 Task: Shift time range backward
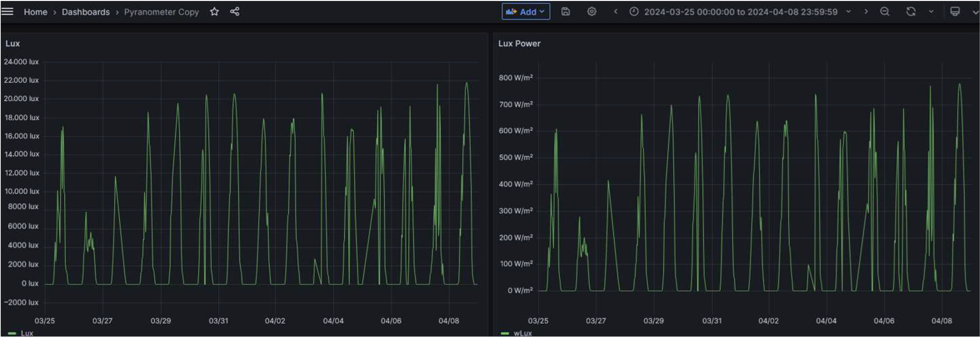[616, 11]
